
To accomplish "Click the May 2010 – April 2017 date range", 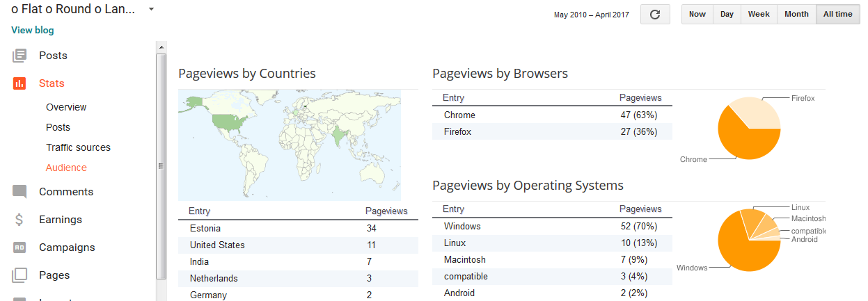I will coord(592,15).
